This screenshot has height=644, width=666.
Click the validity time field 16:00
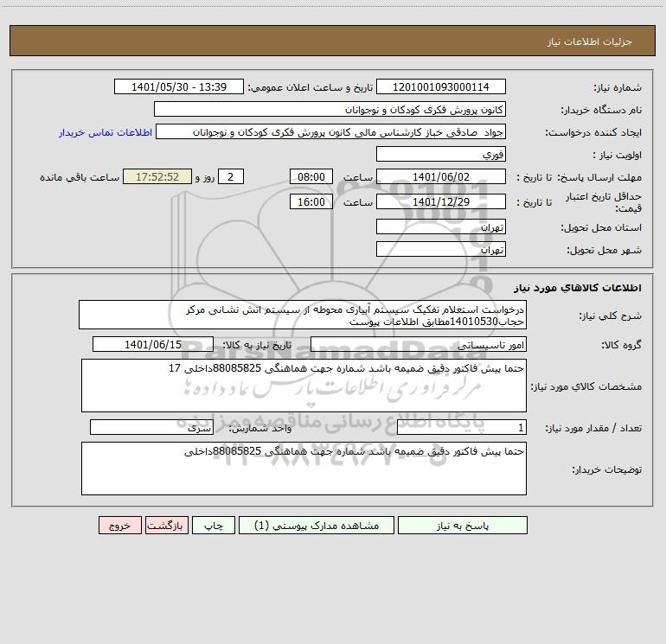pyautogui.click(x=311, y=201)
